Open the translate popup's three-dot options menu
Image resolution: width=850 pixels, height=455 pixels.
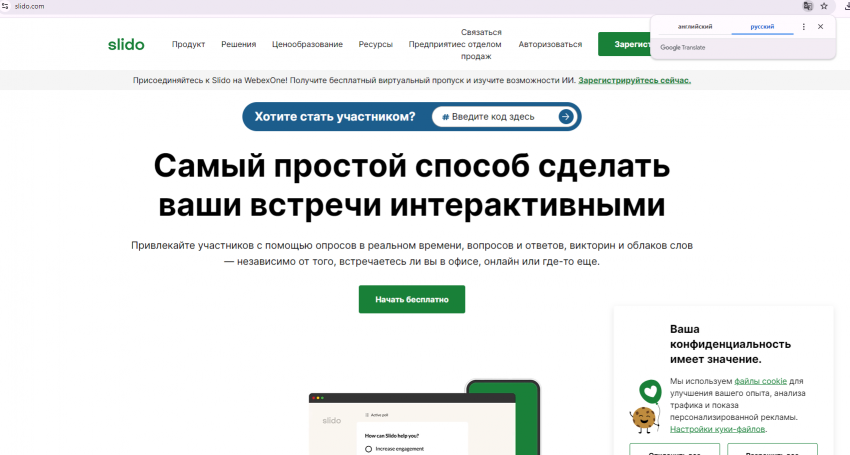coord(803,27)
